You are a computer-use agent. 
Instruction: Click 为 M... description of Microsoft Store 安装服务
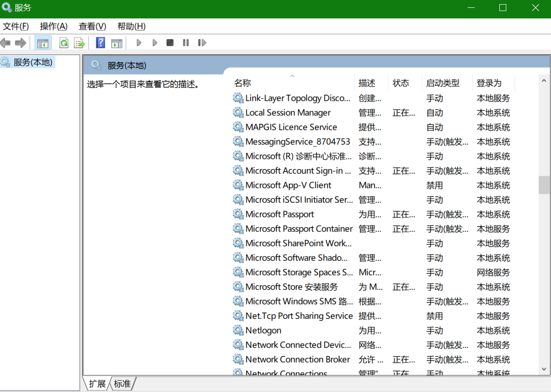[x=370, y=287]
